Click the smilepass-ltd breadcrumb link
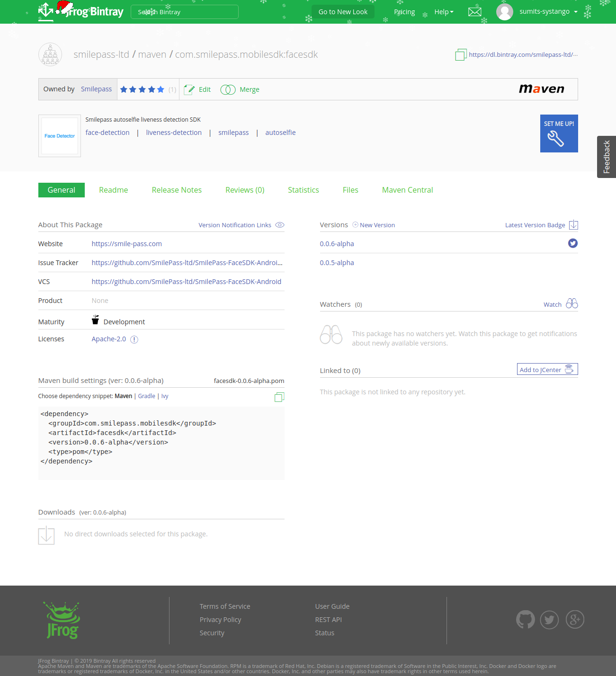This screenshot has width=616, height=676. click(x=101, y=54)
